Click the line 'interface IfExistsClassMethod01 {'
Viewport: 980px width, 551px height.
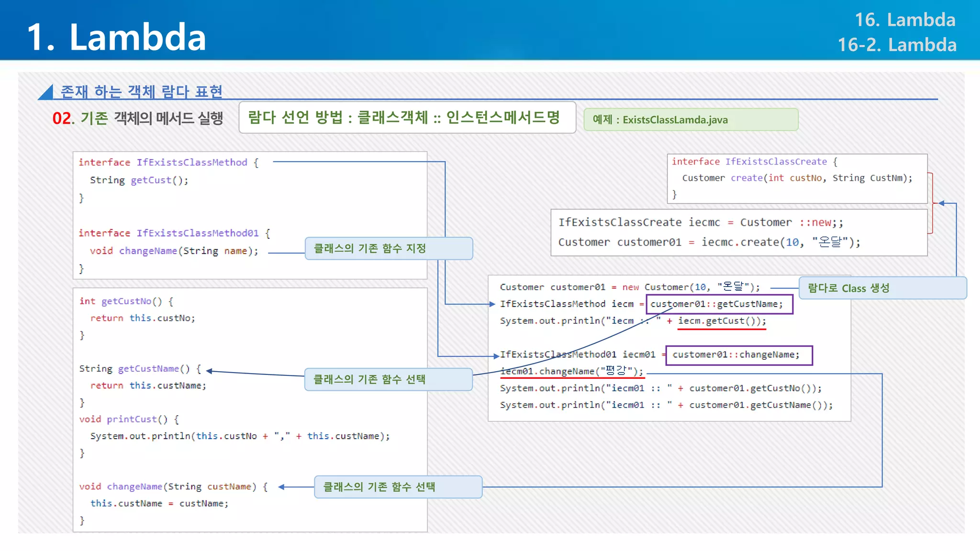click(x=175, y=233)
